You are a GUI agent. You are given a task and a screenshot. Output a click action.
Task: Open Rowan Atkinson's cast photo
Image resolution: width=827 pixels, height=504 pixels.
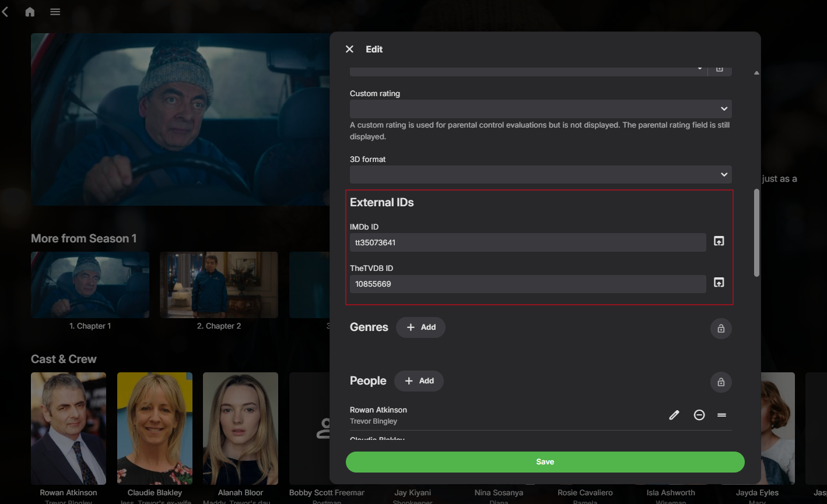pyautogui.click(x=68, y=429)
